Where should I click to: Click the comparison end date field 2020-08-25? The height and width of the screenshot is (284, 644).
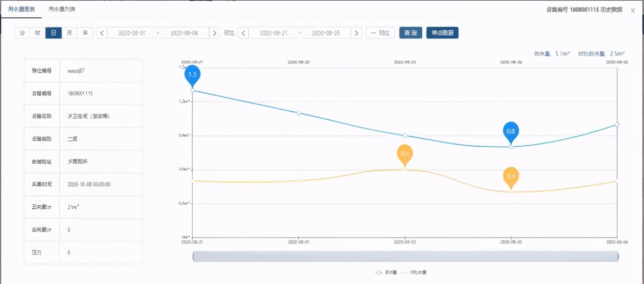(x=325, y=33)
